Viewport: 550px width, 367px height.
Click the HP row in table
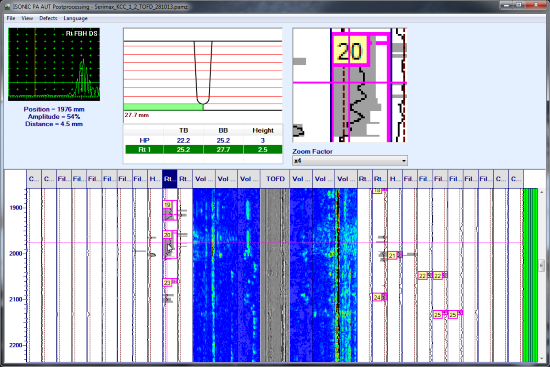[203, 140]
